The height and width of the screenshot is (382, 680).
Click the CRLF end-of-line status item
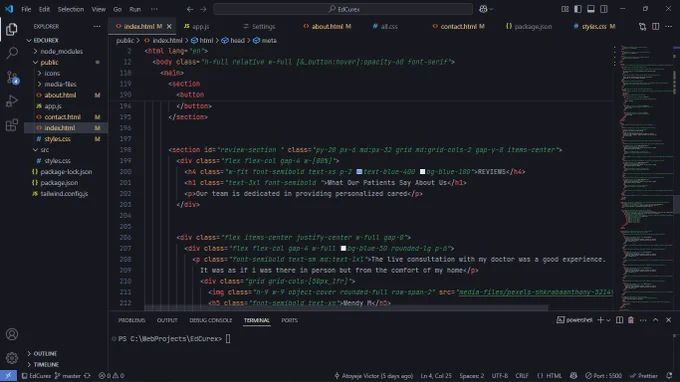coord(522,375)
